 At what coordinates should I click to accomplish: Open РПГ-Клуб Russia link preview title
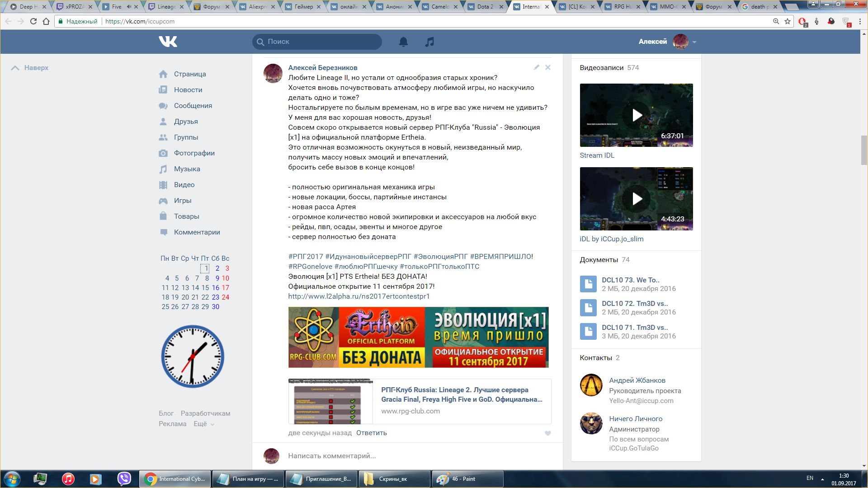click(462, 394)
